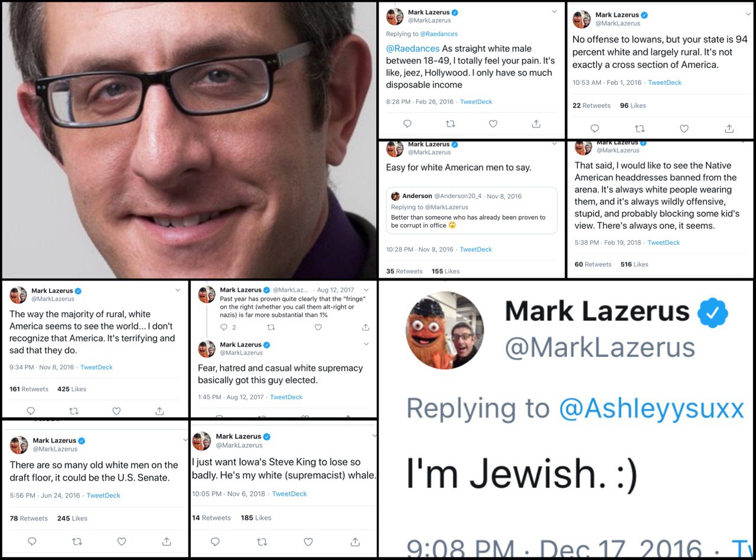
Task: Reply to the disposable income tweet
Action: 407,123
